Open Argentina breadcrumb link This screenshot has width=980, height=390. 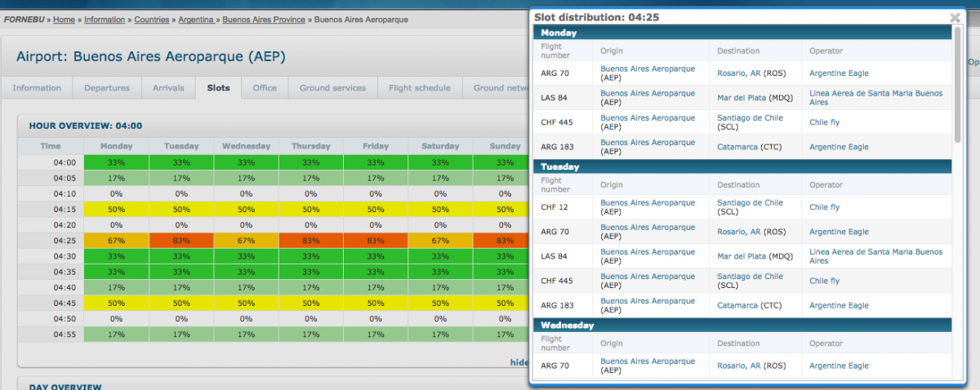point(196,19)
